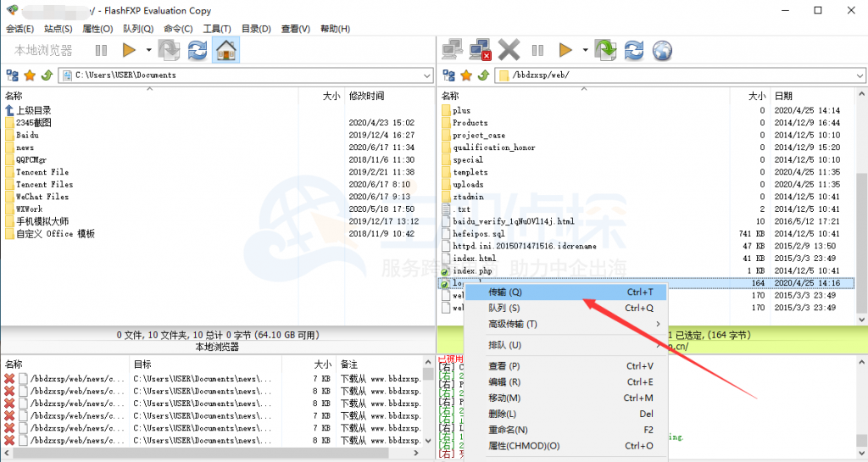Viewport: 868px width, 462px height.
Task: Click the first queue item's red X icon
Action: pos(9,379)
